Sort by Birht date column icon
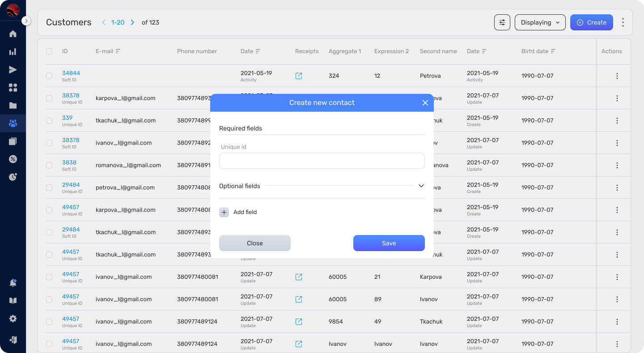This screenshot has width=644, height=353. pos(553,51)
